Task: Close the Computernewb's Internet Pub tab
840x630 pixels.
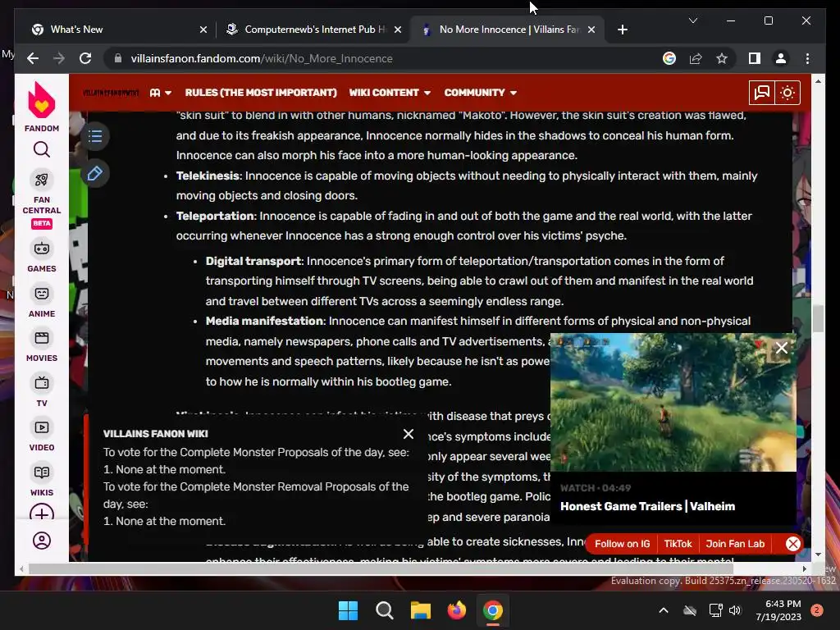Action: pos(398,30)
